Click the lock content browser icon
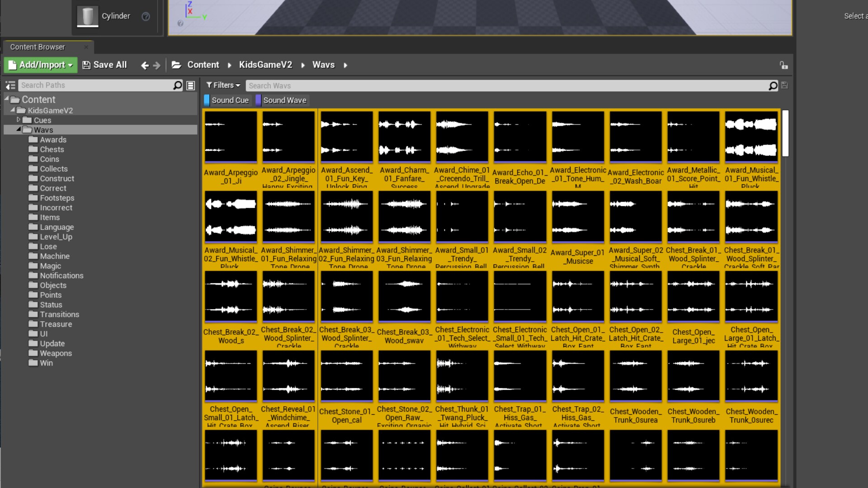The image size is (868, 488). pyautogui.click(x=783, y=66)
